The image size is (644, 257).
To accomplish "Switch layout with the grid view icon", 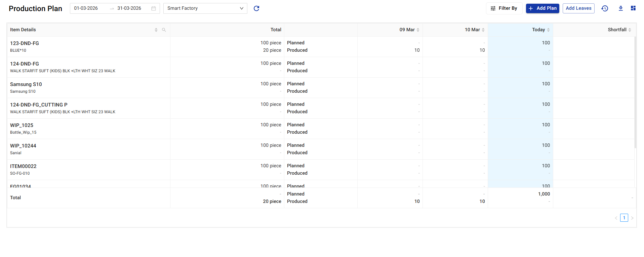I will (x=633, y=8).
